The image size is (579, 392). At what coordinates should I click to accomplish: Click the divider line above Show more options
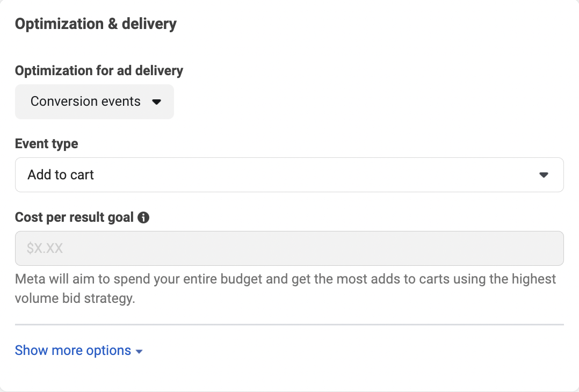[289, 324]
